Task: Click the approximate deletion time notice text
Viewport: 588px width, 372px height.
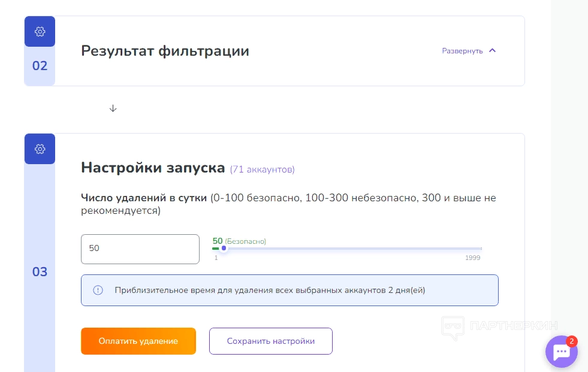Action: pyautogui.click(x=270, y=291)
